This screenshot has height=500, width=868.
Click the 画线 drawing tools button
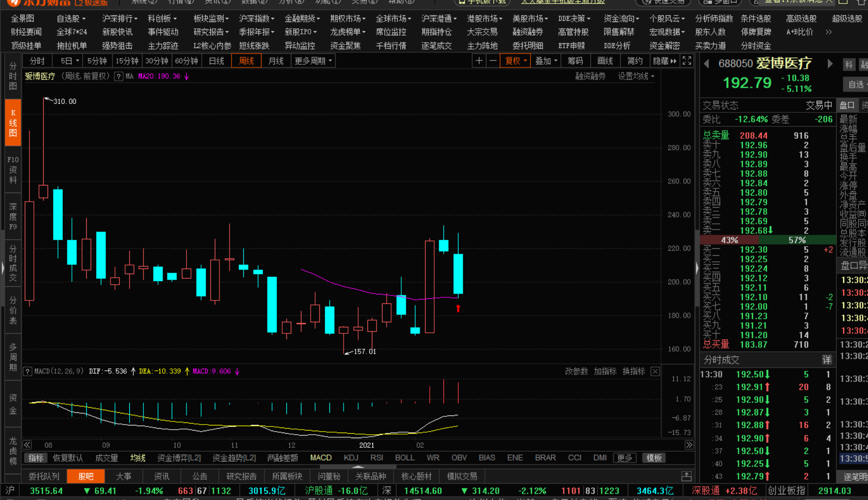(605, 61)
